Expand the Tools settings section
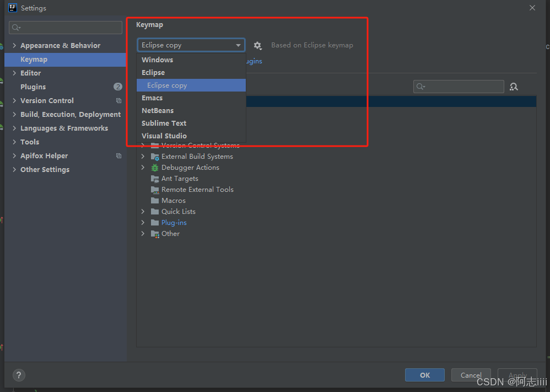The width and height of the screenshot is (550, 392). (14, 142)
